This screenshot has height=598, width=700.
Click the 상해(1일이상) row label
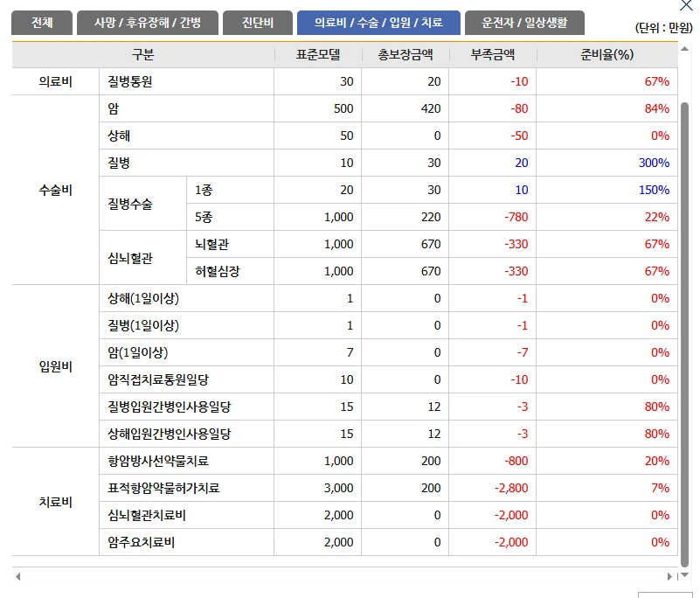[x=143, y=298]
